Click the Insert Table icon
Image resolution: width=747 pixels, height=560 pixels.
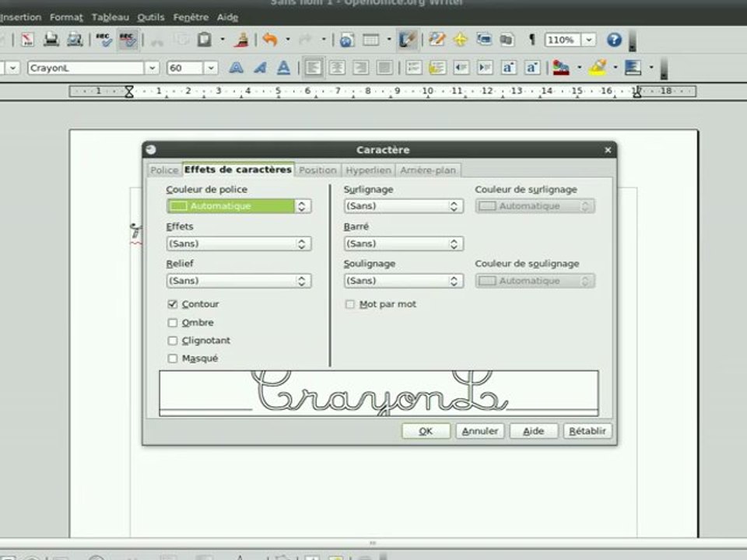click(x=370, y=40)
